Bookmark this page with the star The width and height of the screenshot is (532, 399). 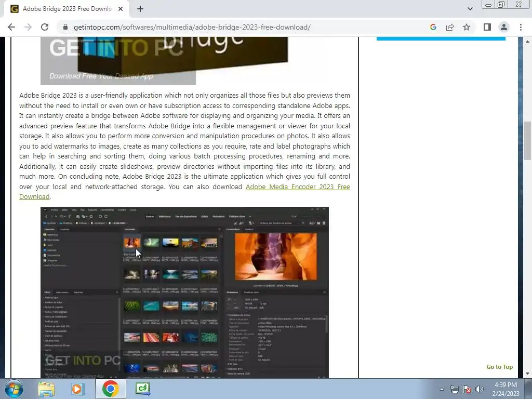[467, 27]
